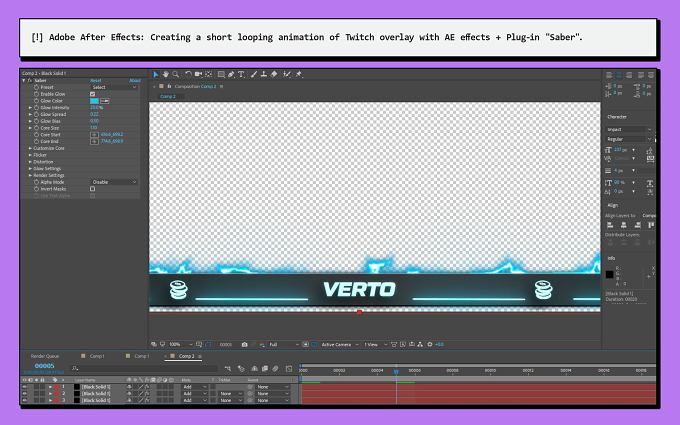Expand the Render Settings group
Screen dimensions: 680x425
[30, 176]
